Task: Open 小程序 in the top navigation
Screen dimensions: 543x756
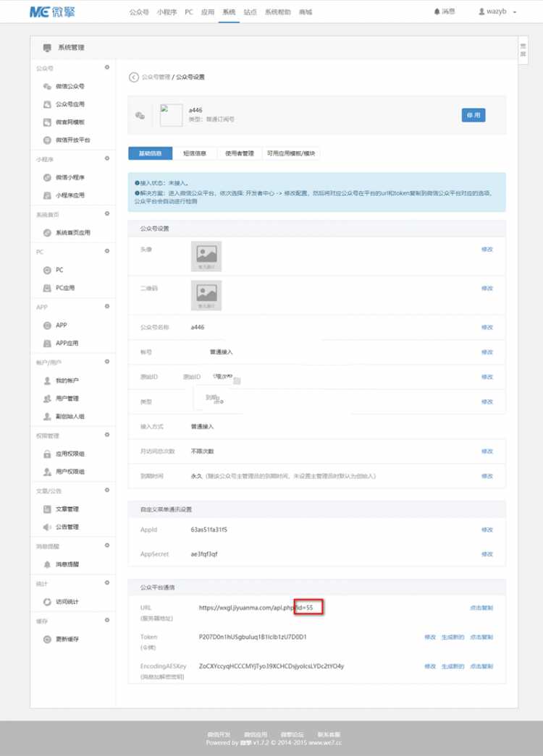Action: [167, 12]
